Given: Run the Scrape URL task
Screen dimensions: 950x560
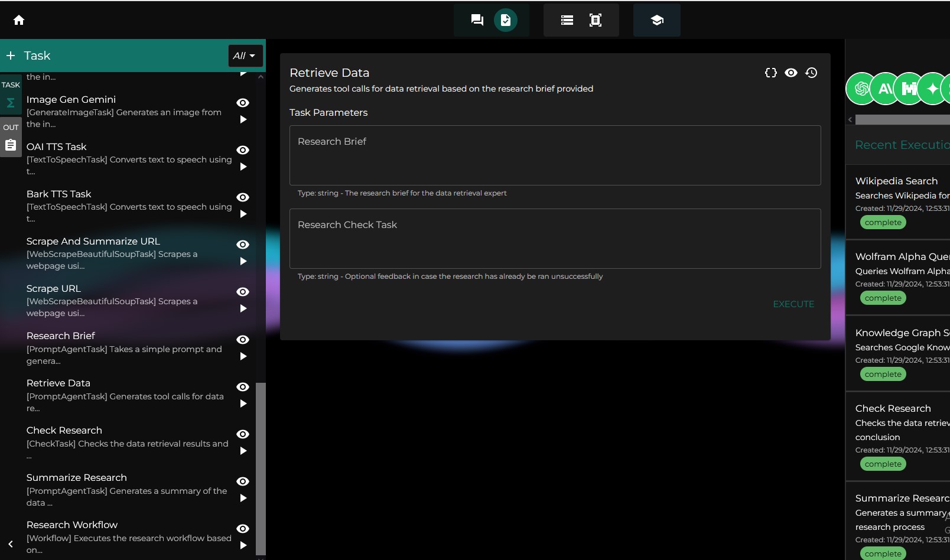Looking at the screenshot, I should point(243,308).
